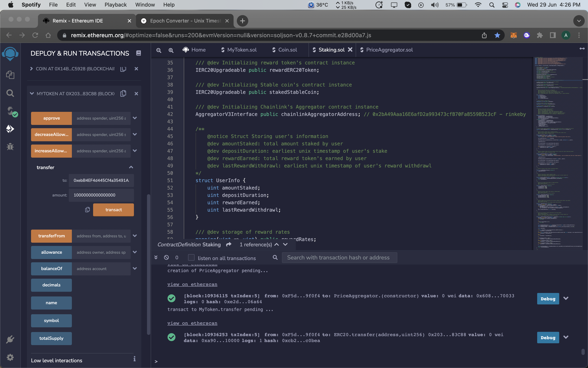588x368 pixels.
Task: Zoom out the editor font
Action: pyautogui.click(x=159, y=50)
